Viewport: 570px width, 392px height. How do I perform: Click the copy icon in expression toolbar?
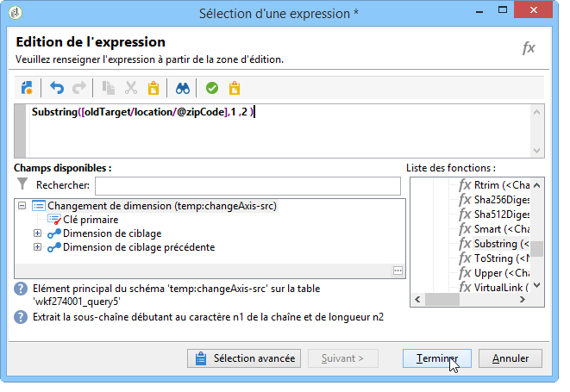[x=109, y=88]
